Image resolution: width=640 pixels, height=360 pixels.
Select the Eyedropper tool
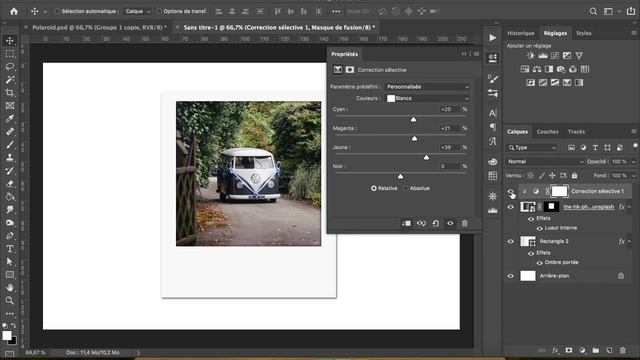pos(10,119)
